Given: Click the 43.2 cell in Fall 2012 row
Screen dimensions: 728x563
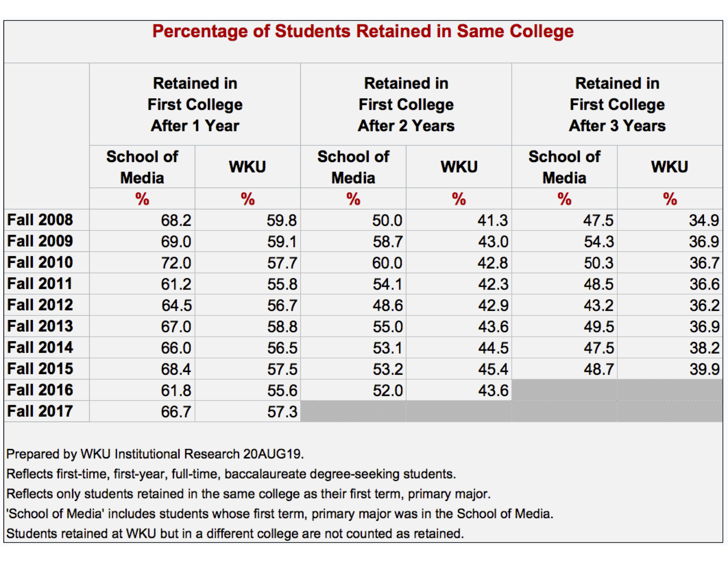Looking at the screenshot, I should 598,305.
